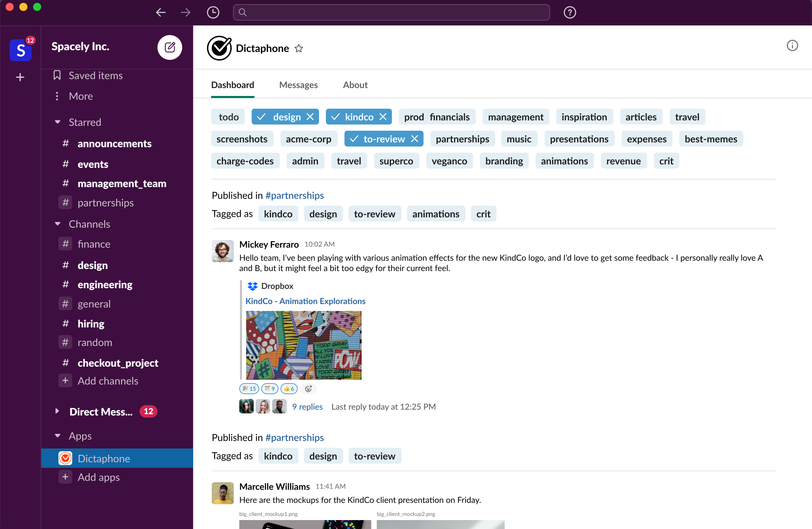Screen dimensions: 812x529
Task: Switch to the Dashboard tab
Action: pos(233,85)
